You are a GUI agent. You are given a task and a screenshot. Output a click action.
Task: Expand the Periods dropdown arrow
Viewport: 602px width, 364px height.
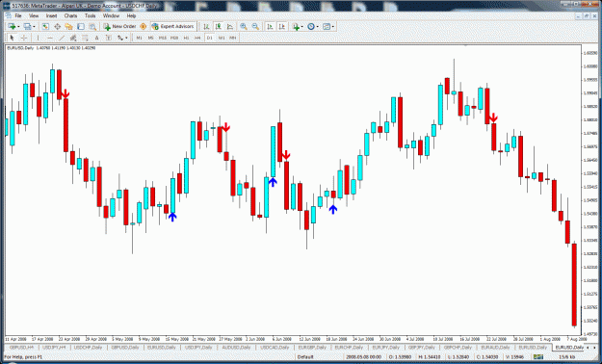(317, 27)
